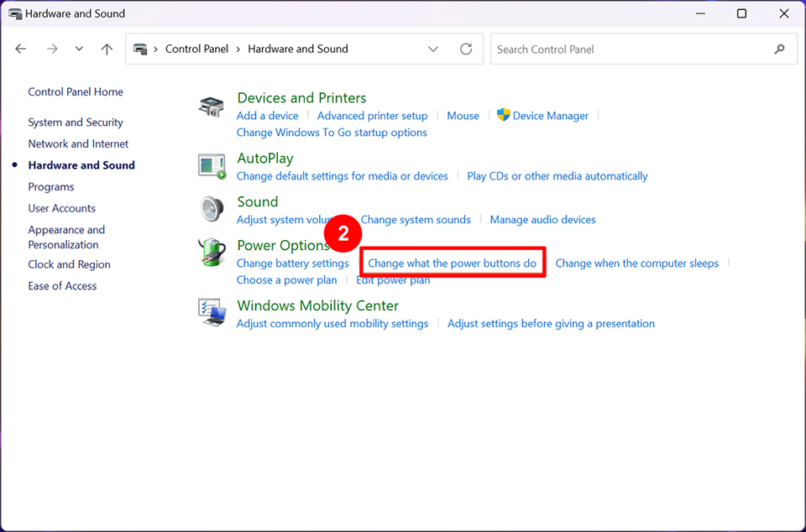Screen dimensions: 806x532
Task: Open Windows Mobility Center heading
Action: click(x=317, y=306)
